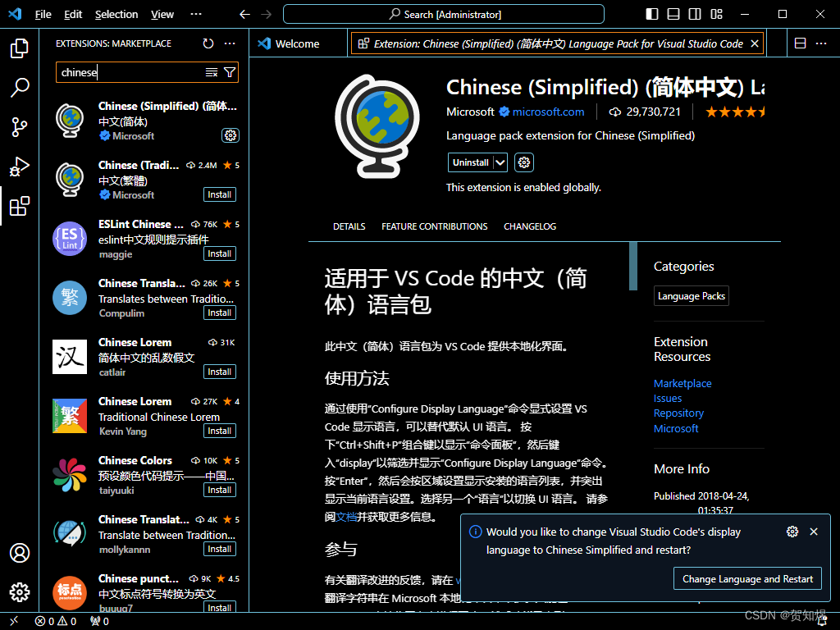Click the manage gear beside Uninstall
The width and height of the screenshot is (840, 630).
click(x=524, y=162)
